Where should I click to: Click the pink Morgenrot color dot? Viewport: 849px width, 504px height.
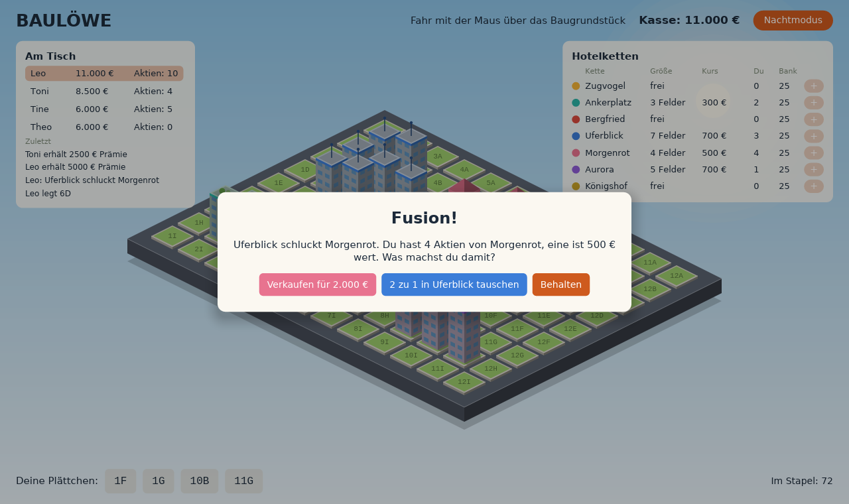[576, 153]
